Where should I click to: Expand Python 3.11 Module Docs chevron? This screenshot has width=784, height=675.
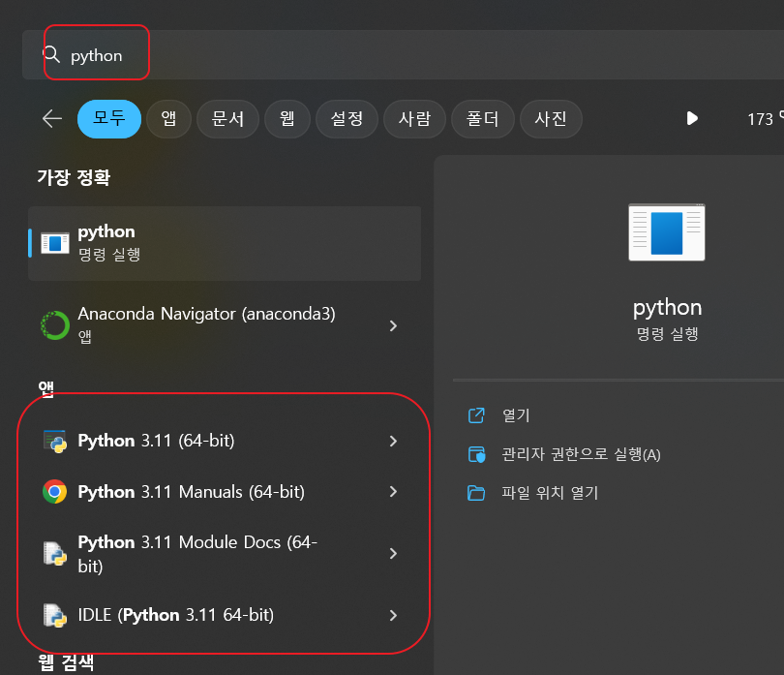pos(393,553)
